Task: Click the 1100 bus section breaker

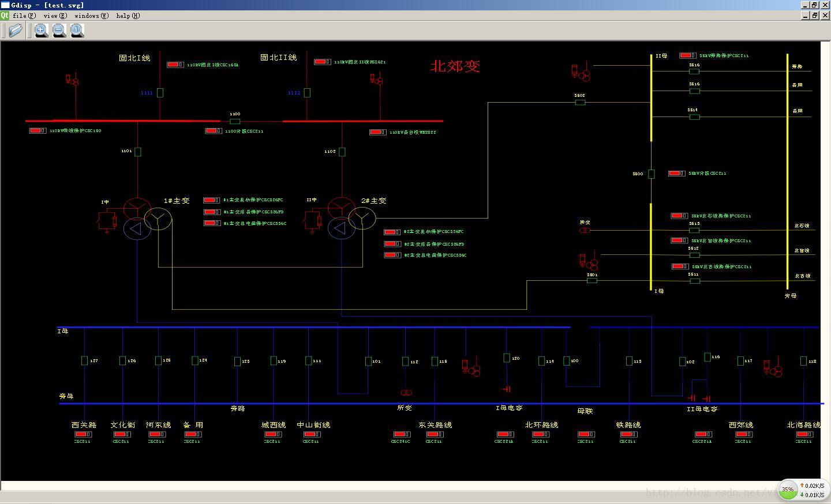Action: tap(235, 121)
